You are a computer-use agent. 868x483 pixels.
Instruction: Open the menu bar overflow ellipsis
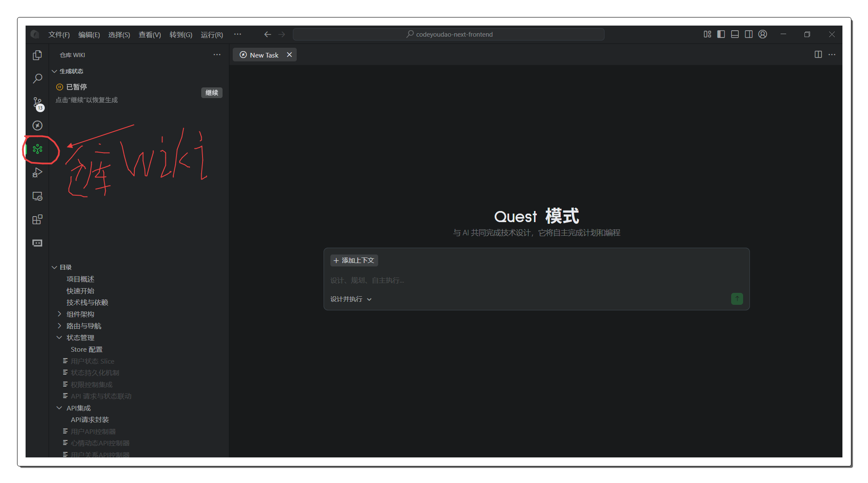pyautogui.click(x=237, y=34)
